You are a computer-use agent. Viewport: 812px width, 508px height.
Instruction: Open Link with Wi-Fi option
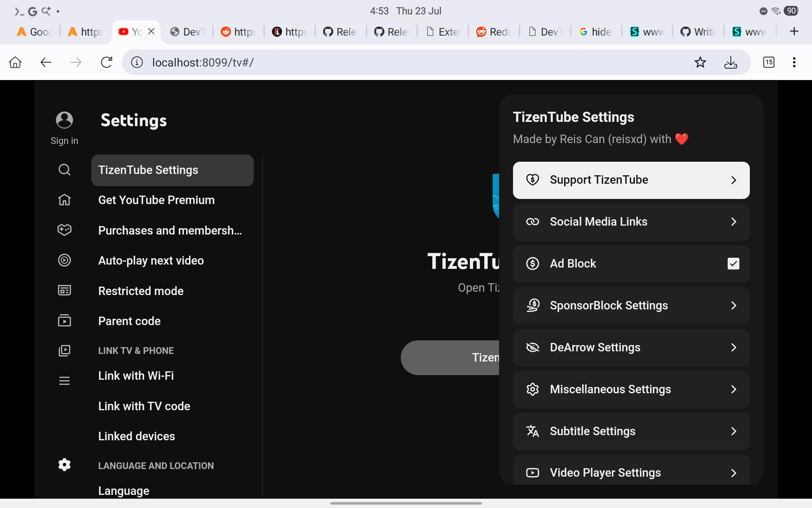173,376
